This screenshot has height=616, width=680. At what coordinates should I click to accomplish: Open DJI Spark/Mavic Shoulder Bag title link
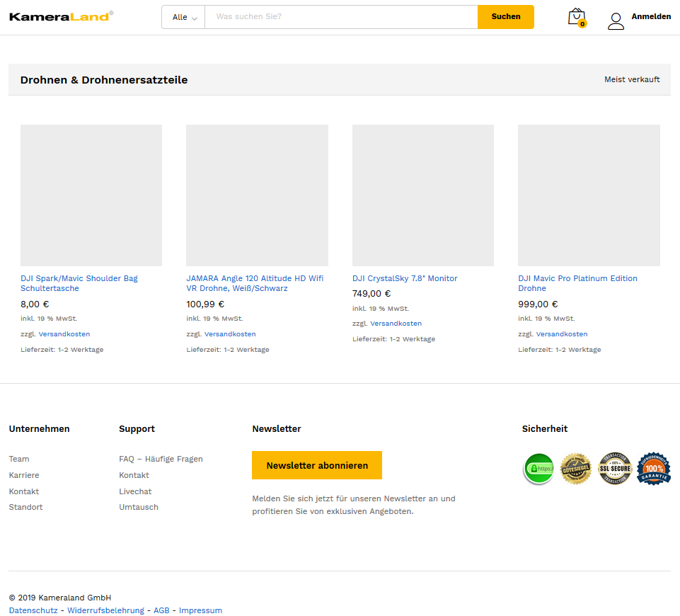(79, 283)
